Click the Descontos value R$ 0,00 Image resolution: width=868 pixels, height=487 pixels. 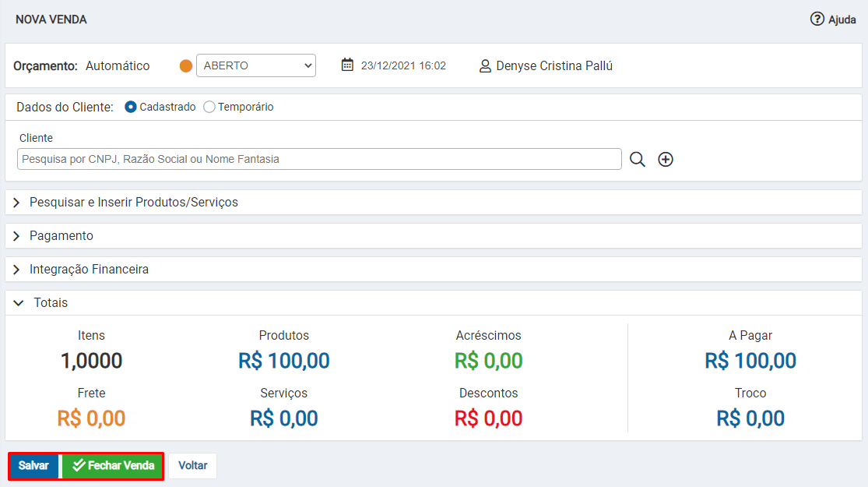coord(488,418)
